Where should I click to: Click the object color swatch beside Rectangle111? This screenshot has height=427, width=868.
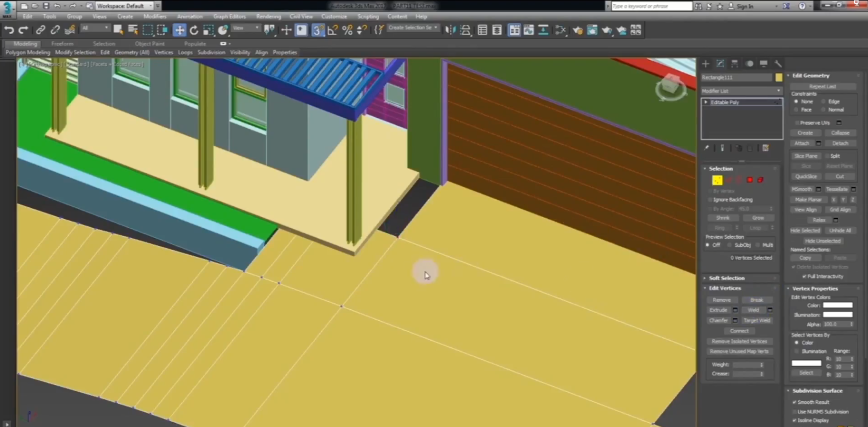click(779, 77)
